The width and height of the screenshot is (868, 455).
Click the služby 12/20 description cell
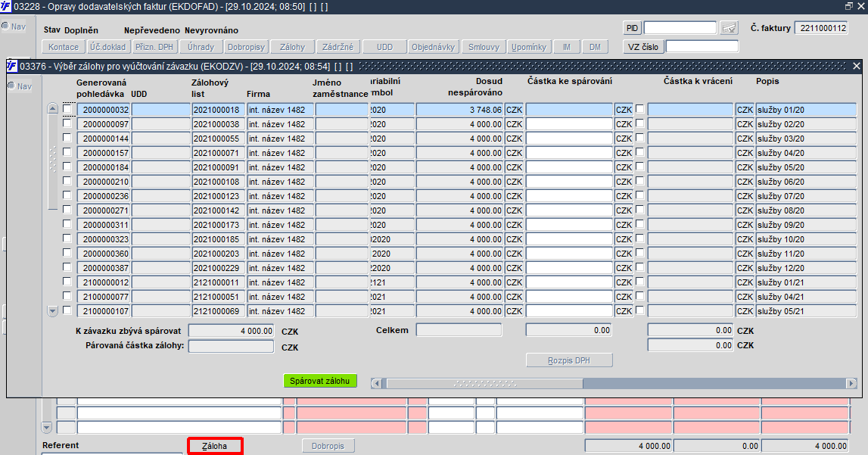[806, 268]
